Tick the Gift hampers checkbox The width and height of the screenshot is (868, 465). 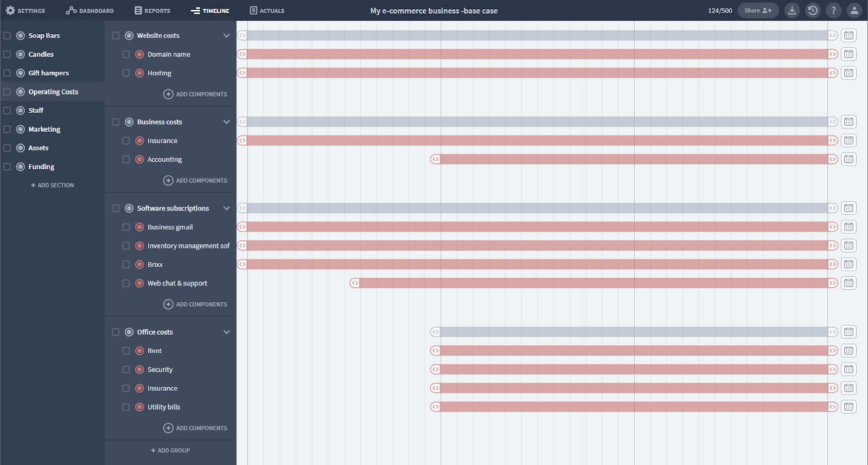[7, 73]
